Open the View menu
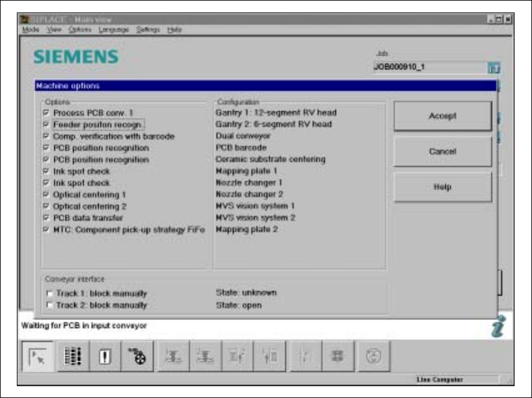The height and width of the screenshot is (398, 532). coord(54,29)
